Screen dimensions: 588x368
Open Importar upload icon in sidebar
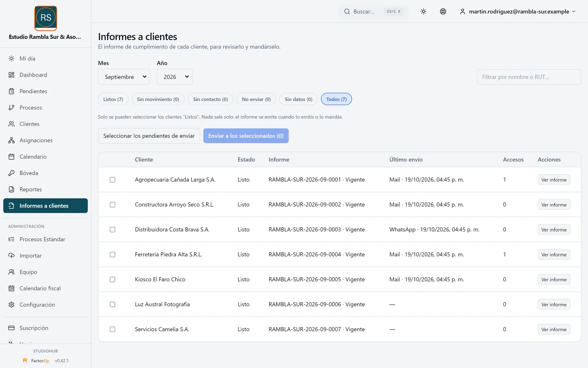[11, 256]
